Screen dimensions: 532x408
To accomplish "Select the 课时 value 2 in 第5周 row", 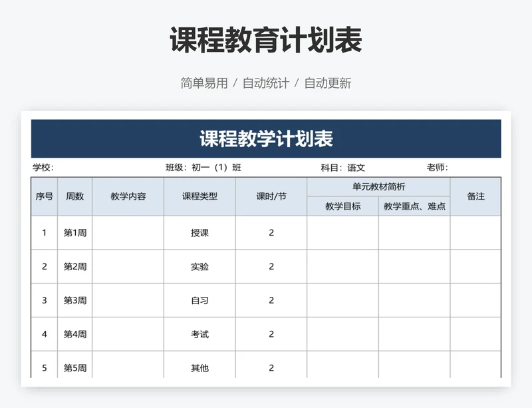I will 271,365.
